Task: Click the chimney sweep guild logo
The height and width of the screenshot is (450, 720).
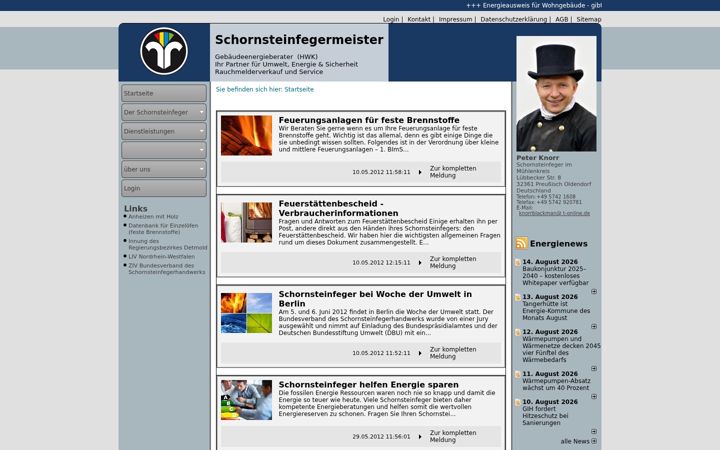Action: point(164,51)
